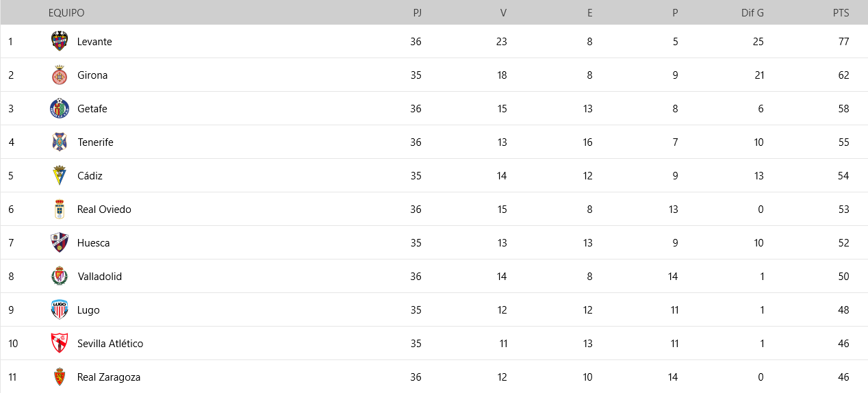Open the Levante team name link
The image size is (868, 393).
pos(94,42)
